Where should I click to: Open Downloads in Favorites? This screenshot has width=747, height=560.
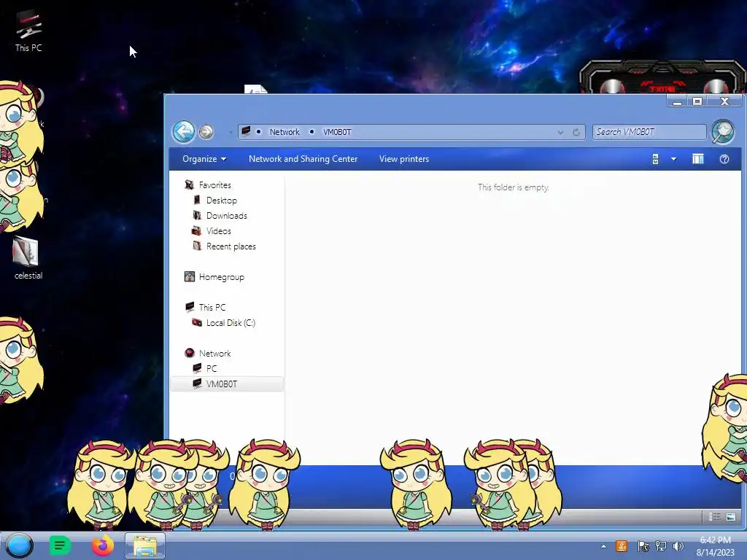227,216
